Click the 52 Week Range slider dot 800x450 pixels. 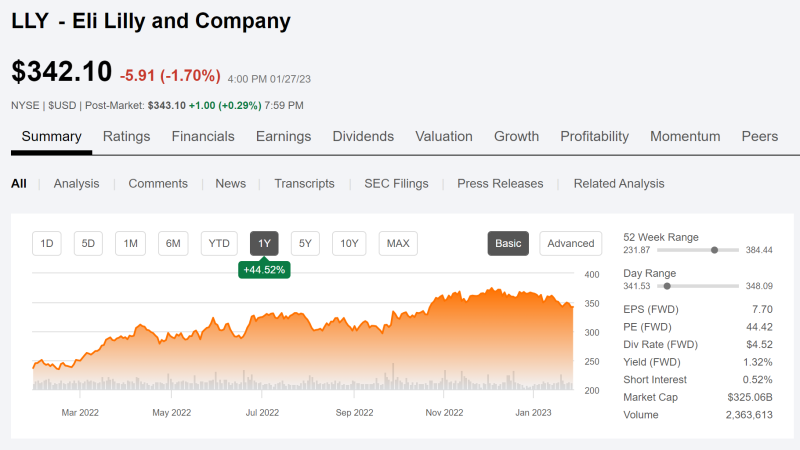(715, 250)
